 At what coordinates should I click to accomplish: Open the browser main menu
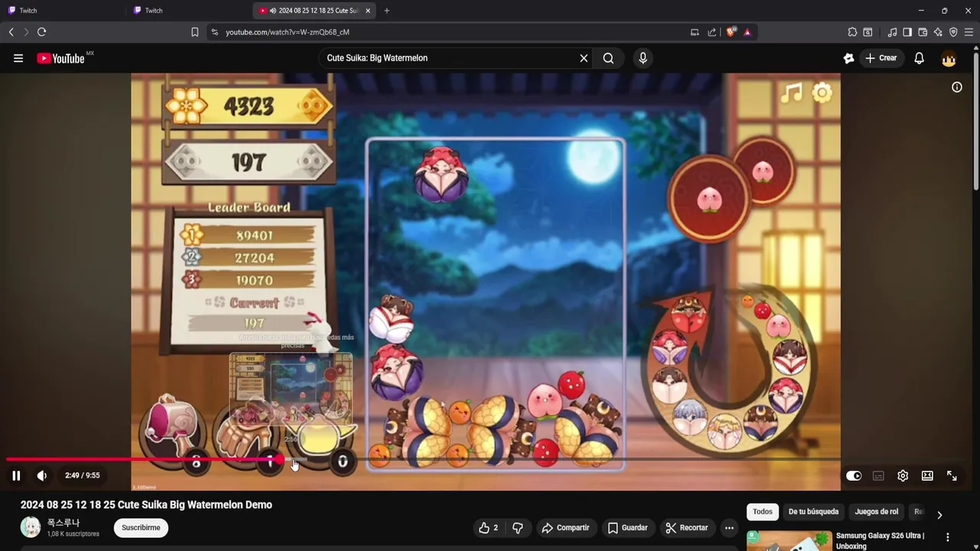coord(969,32)
